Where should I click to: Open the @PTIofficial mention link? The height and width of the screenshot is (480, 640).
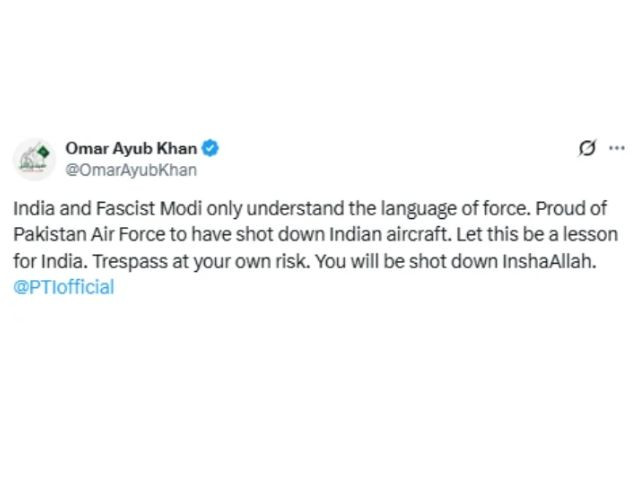click(x=64, y=287)
